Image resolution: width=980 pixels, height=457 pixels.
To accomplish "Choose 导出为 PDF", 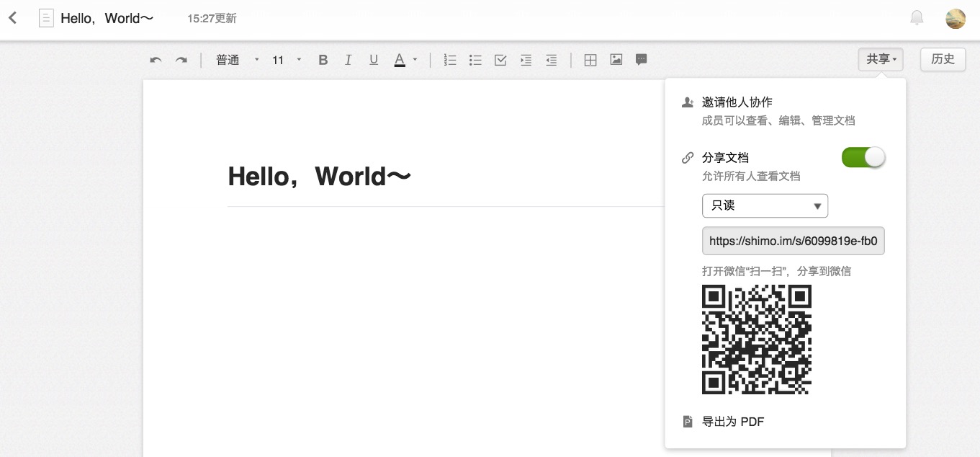I will [x=733, y=422].
